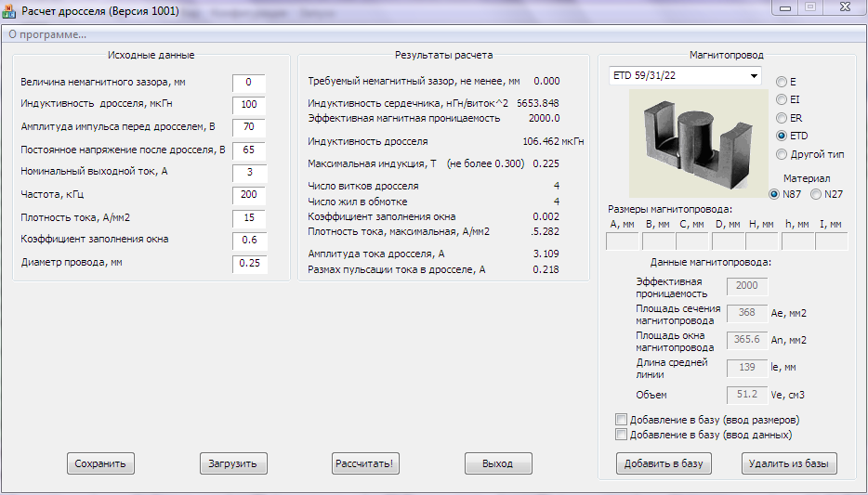Click the lowercase h, мм dimension field
Viewport: 868px width, 495px height.
(x=797, y=241)
